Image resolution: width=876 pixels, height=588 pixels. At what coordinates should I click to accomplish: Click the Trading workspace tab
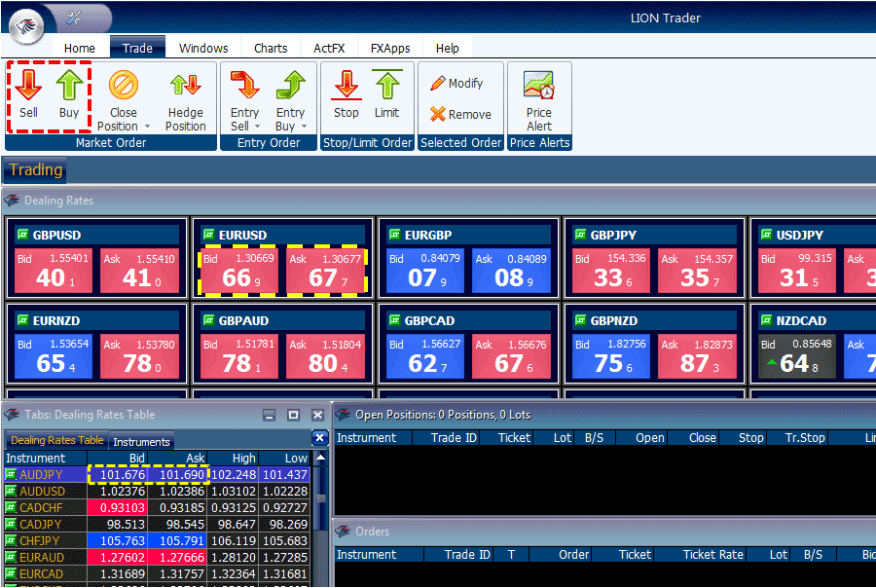[35, 170]
